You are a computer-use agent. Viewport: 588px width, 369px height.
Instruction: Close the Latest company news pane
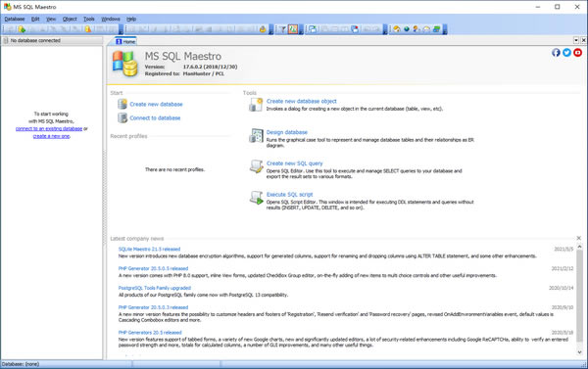[578, 238]
